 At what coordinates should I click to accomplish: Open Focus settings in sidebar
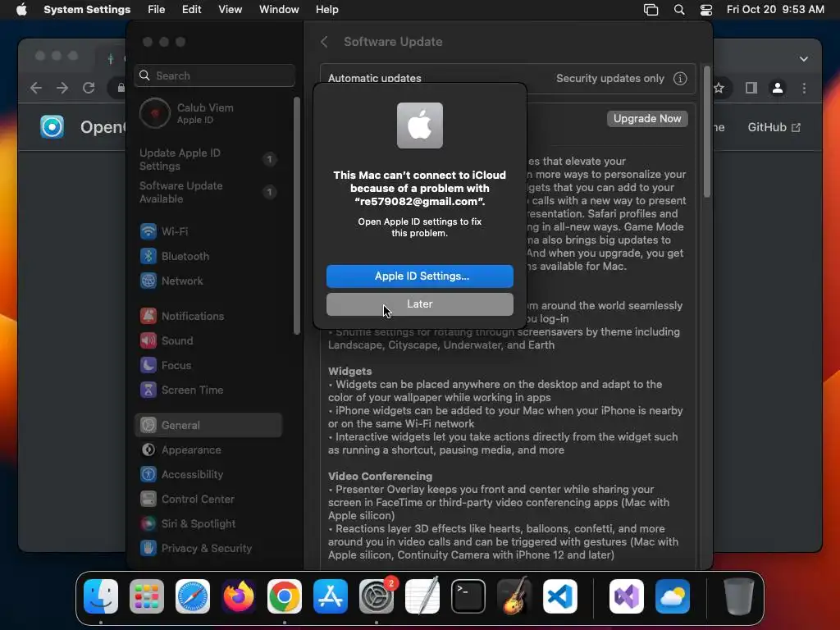point(208,365)
